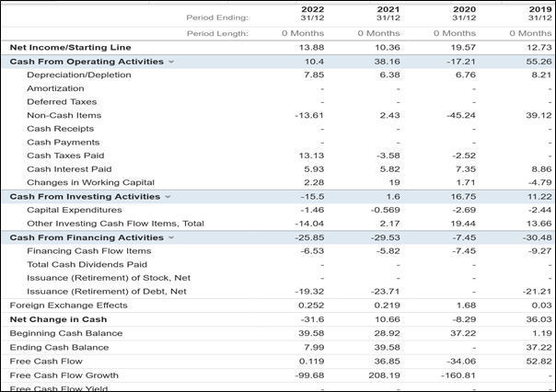
Task: Select the 2019 column header
Action: coord(539,13)
